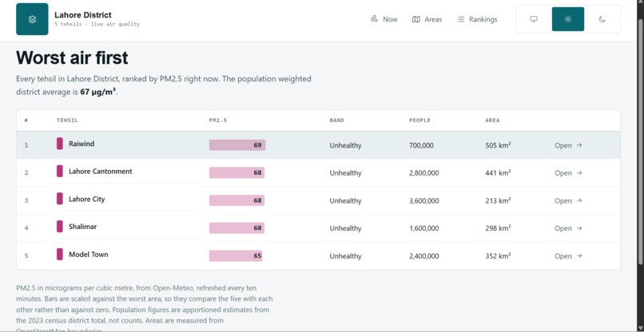Image resolution: width=644 pixels, height=332 pixels.
Task: Click the Raiwind tehsil name
Action: [81, 144]
